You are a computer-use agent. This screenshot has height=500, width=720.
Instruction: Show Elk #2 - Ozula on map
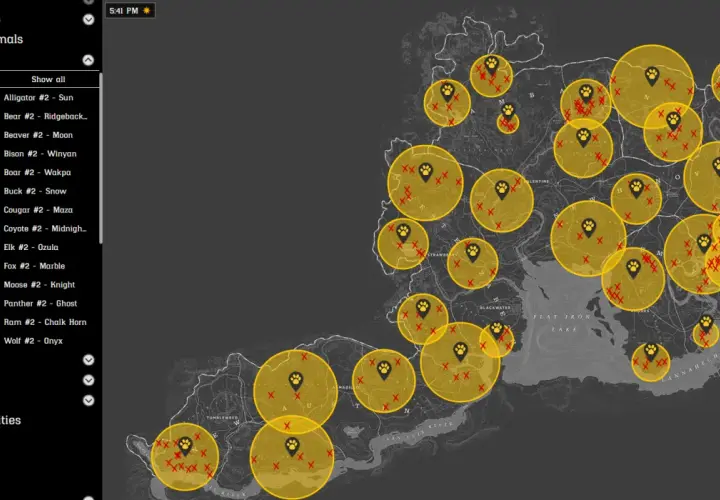31,247
